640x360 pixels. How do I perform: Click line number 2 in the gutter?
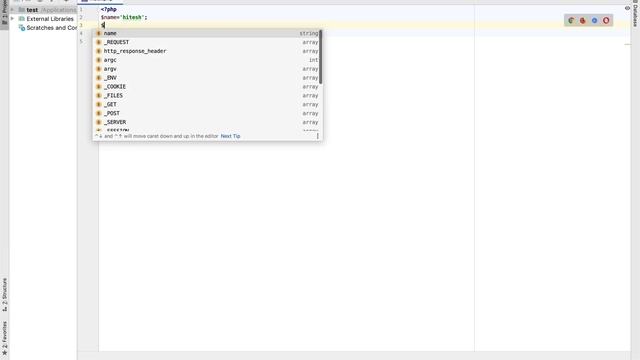point(81,18)
